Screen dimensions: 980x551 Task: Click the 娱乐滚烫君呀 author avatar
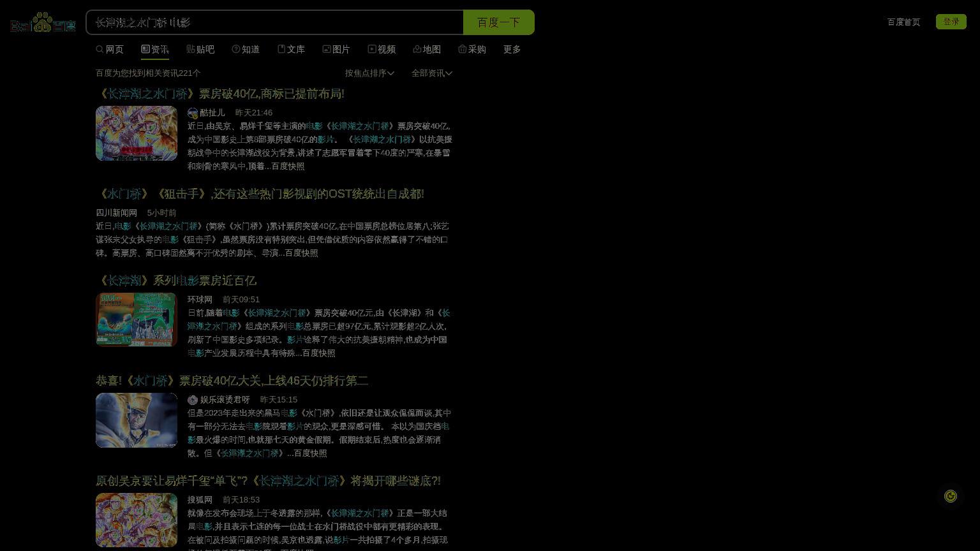coord(193,400)
